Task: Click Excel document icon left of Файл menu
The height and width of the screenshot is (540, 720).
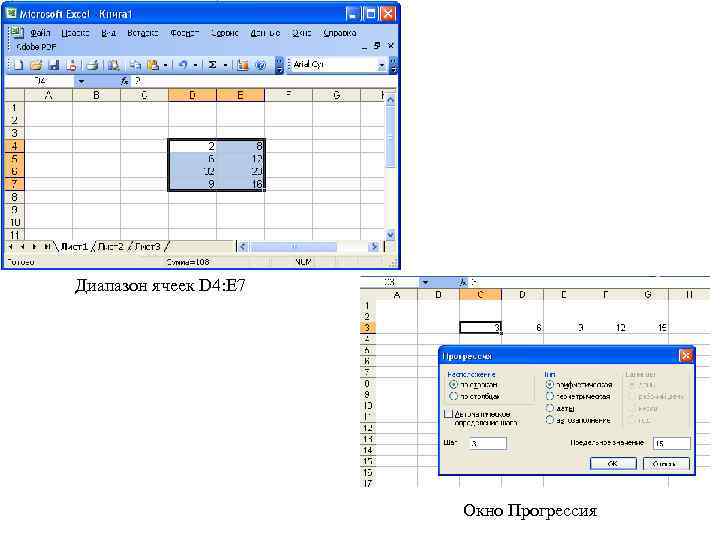Action: 17,33
